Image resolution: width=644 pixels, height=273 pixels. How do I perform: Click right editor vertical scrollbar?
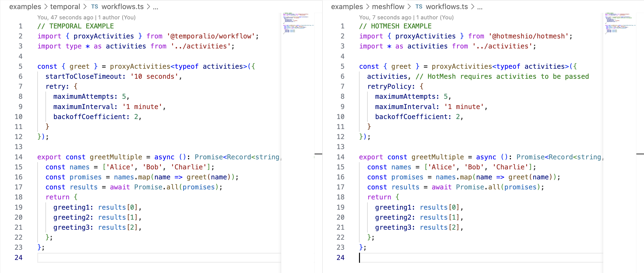640,143
